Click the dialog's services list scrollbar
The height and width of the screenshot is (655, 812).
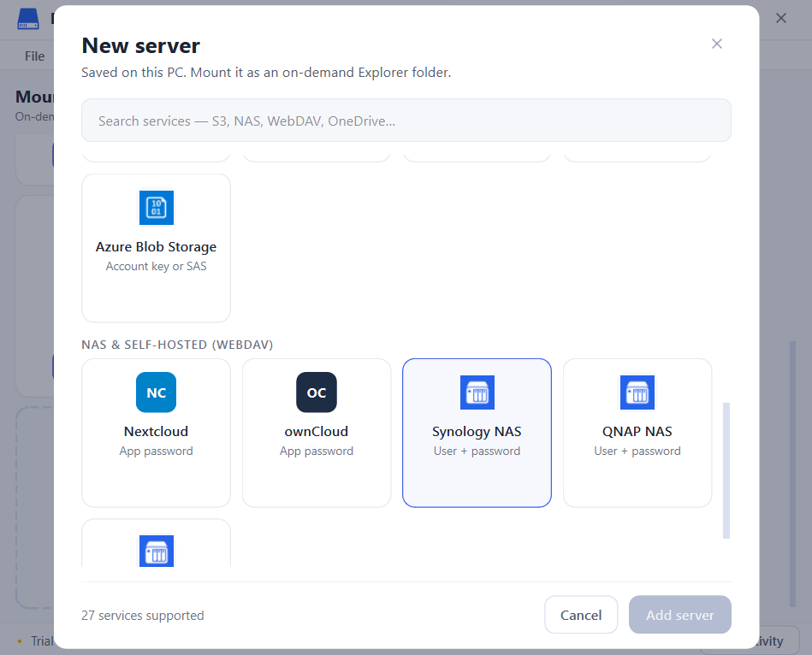coord(726,471)
